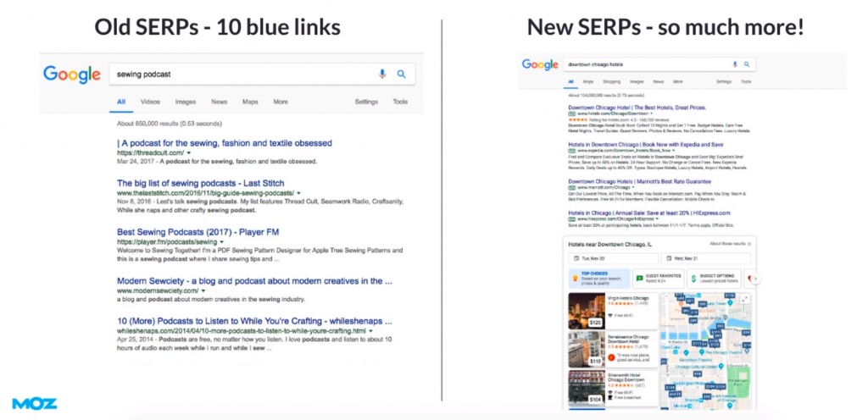This screenshot has width=868, height=420.
Task: Click voice search mic in Chicago hotels search
Action: tap(735, 64)
